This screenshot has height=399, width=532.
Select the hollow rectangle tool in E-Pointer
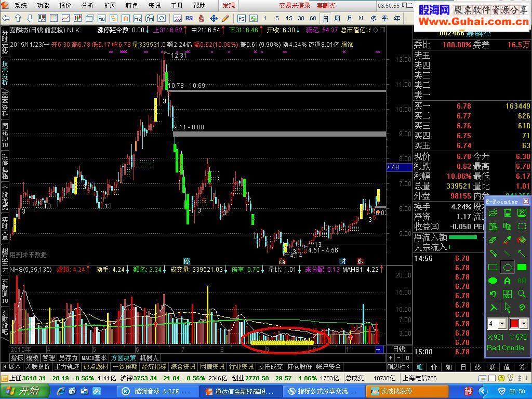pyautogui.click(x=493, y=268)
